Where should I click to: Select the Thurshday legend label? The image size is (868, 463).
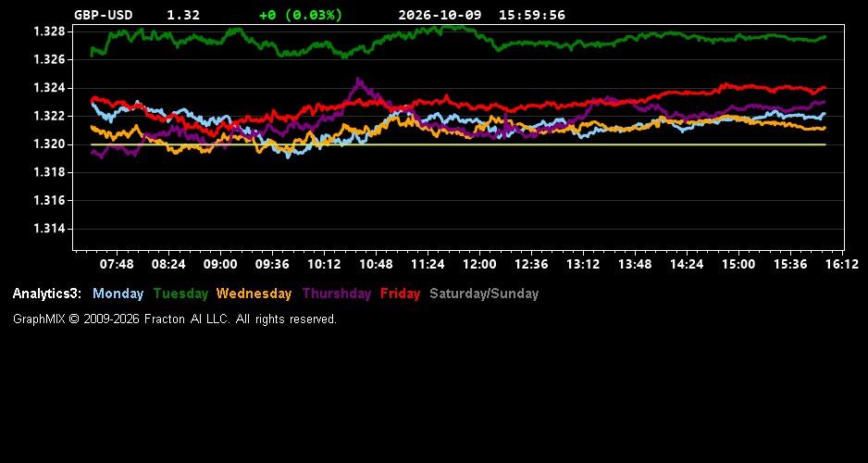tap(337, 294)
